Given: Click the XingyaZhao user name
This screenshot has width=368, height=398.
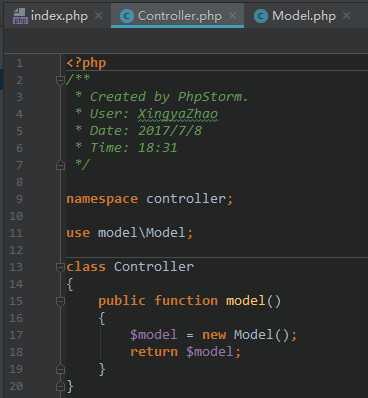Looking at the screenshot, I should tap(178, 114).
